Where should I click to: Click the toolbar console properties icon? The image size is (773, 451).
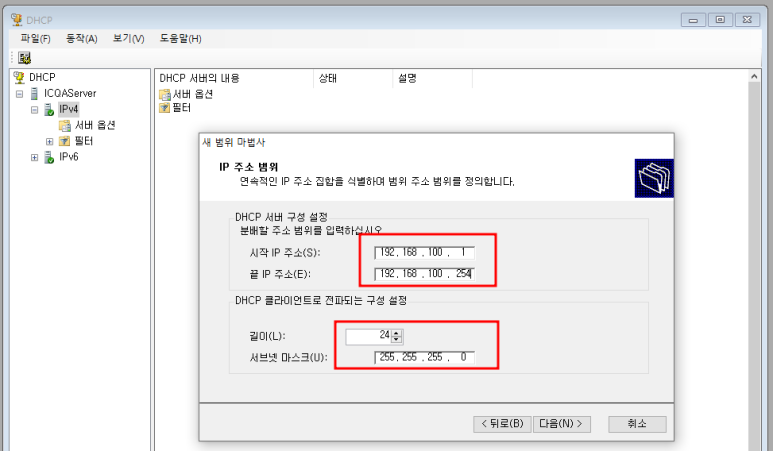[25, 58]
